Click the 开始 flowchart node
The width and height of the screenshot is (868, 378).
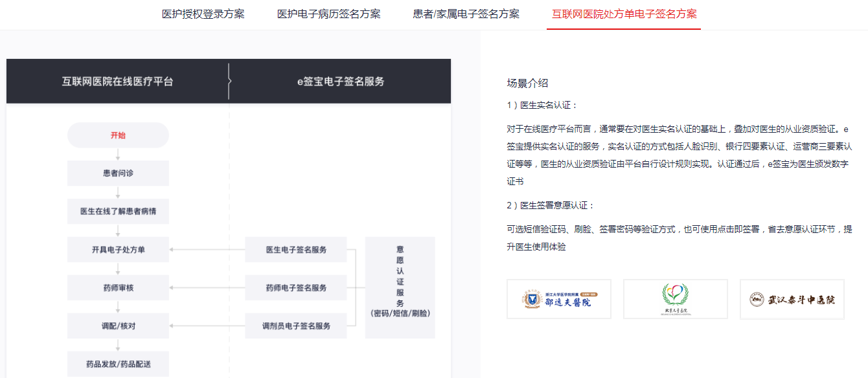pyautogui.click(x=118, y=135)
